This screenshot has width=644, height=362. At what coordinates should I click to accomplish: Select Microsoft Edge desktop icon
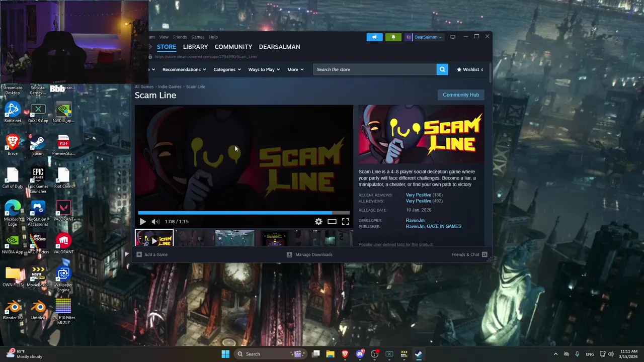pyautogui.click(x=13, y=213)
